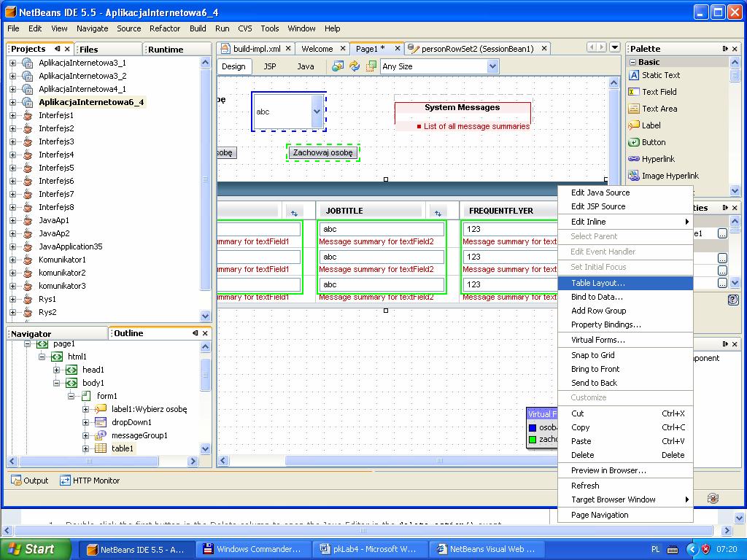Switch to the JSP view button
Screen dimensions: 747x560
270,66
